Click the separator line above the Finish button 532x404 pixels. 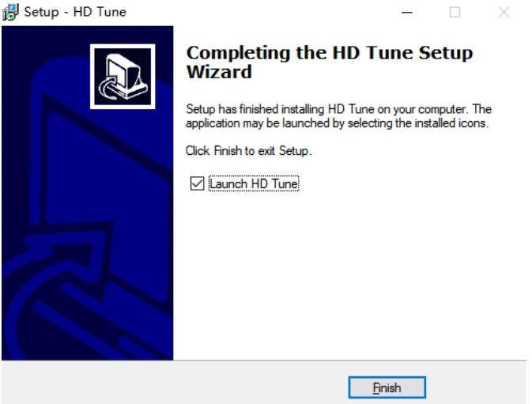coord(264,361)
